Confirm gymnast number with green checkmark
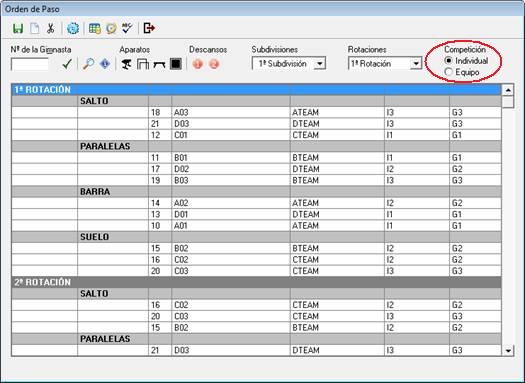 click(67, 64)
